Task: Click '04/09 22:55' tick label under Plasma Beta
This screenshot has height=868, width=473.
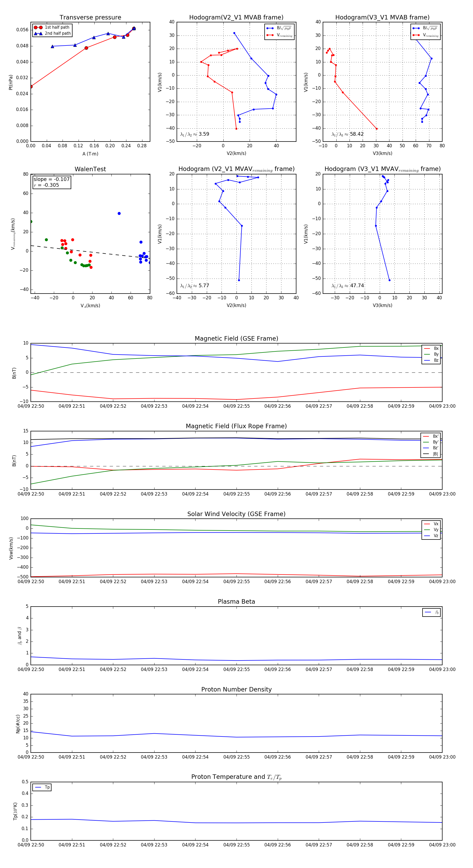Action: click(x=236, y=669)
